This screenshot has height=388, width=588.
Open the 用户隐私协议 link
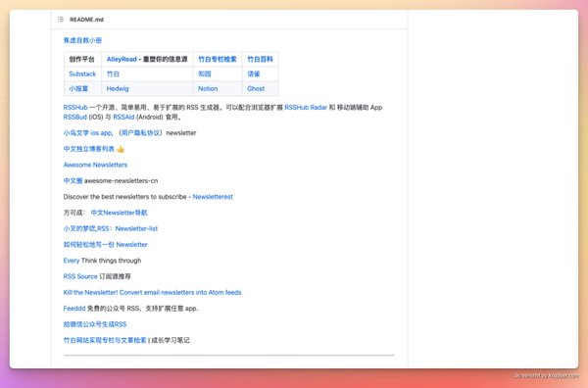point(141,132)
